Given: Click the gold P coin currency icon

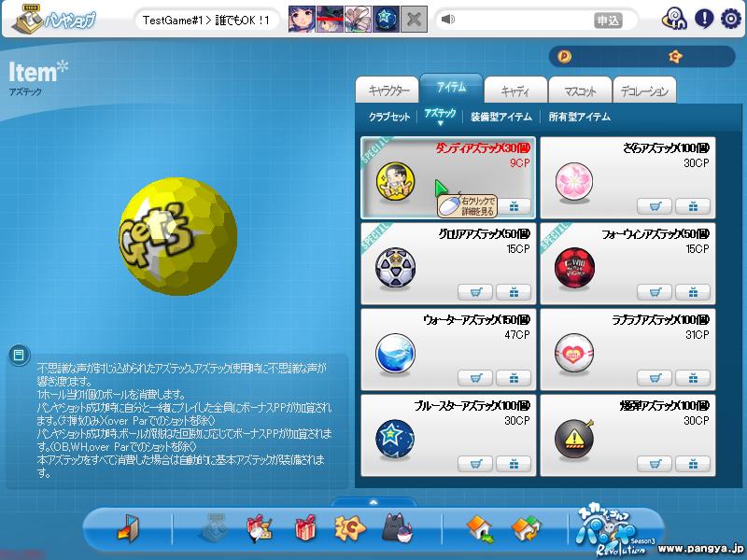Looking at the screenshot, I should coord(565,57).
